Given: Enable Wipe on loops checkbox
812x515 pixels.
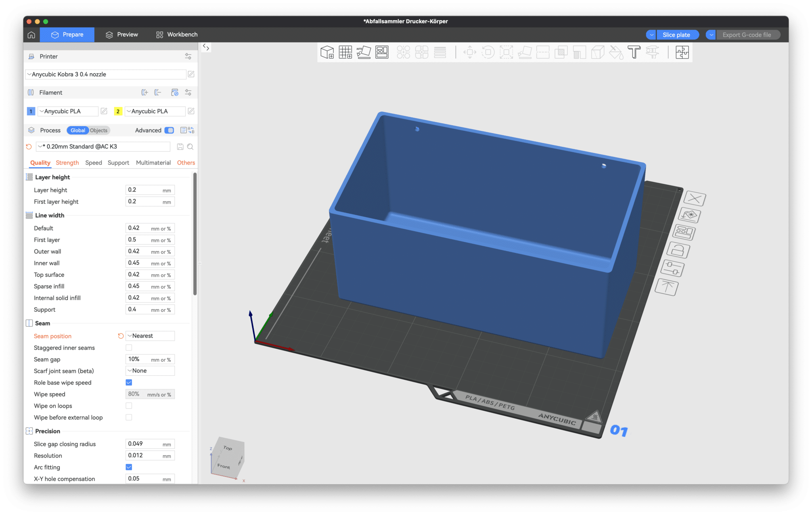Looking at the screenshot, I should click(129, 406).
